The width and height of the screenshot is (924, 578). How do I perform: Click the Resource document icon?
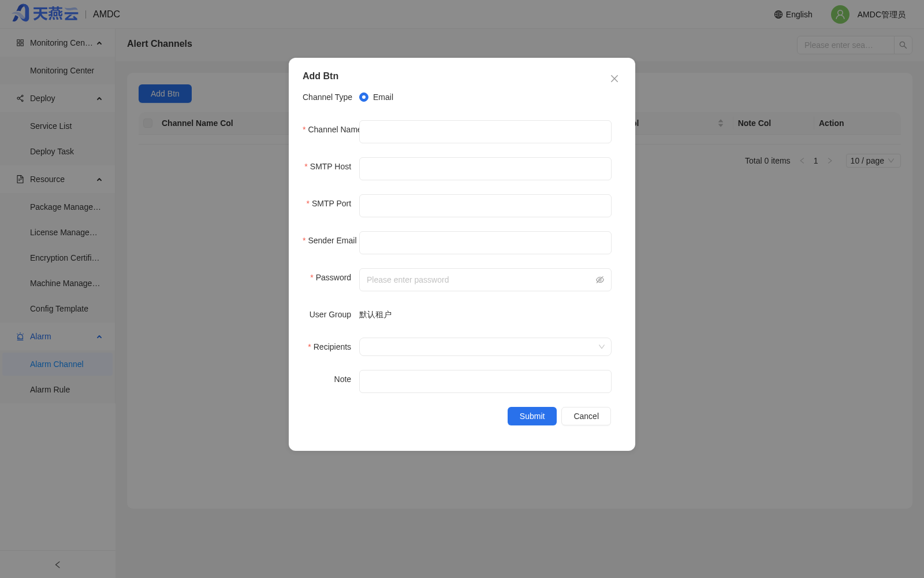point(20,179)
